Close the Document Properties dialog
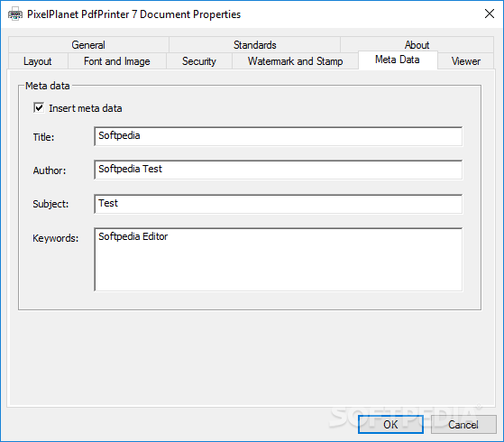504x442 pixels. click(x=490, y=14)
